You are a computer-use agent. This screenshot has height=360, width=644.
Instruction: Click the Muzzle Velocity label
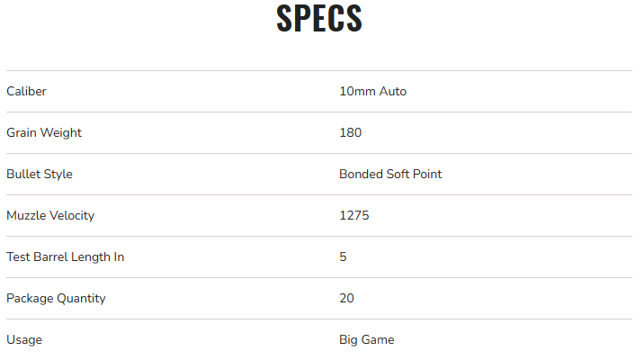click(50, 216)
